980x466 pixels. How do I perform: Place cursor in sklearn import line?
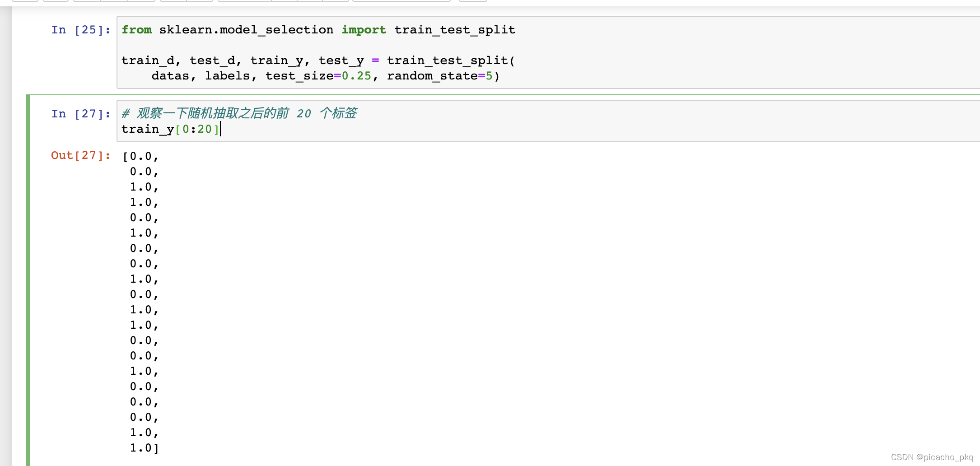coord(318,30)
